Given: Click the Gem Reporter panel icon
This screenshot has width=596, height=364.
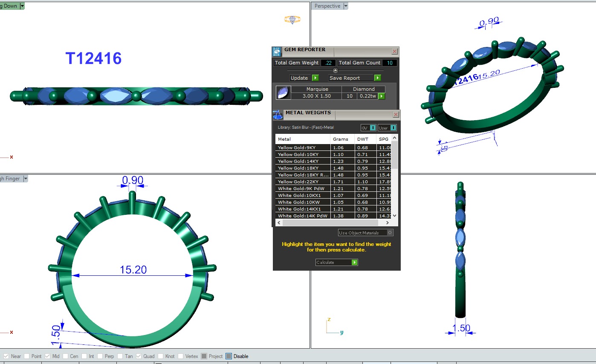Looking at the screenshot, I should 277,52.
